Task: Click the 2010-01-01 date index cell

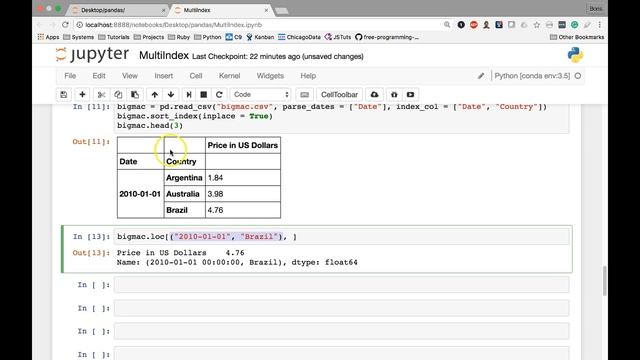Action: click(140, 194)
